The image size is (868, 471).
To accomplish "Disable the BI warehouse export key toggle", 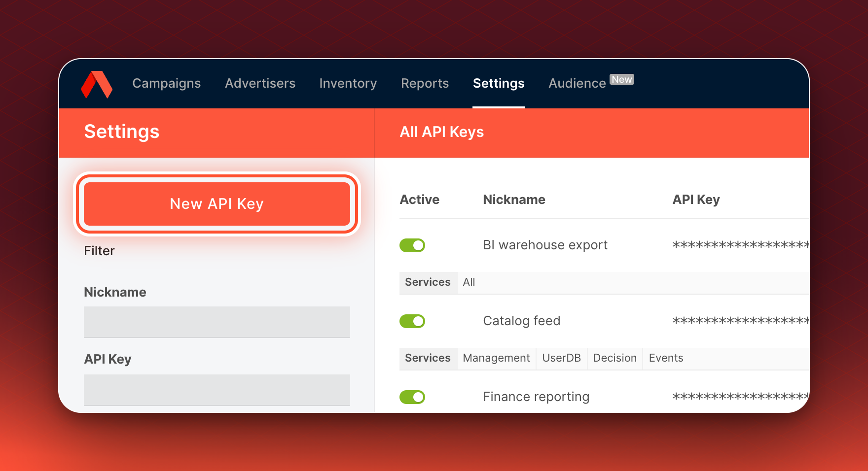I will (x=412, y=245).
